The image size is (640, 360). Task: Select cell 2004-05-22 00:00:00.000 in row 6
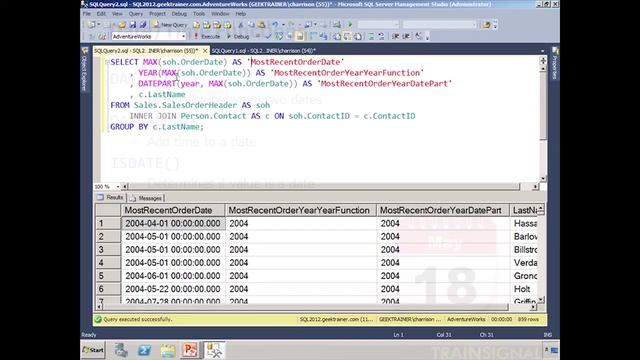pos(173,289)
